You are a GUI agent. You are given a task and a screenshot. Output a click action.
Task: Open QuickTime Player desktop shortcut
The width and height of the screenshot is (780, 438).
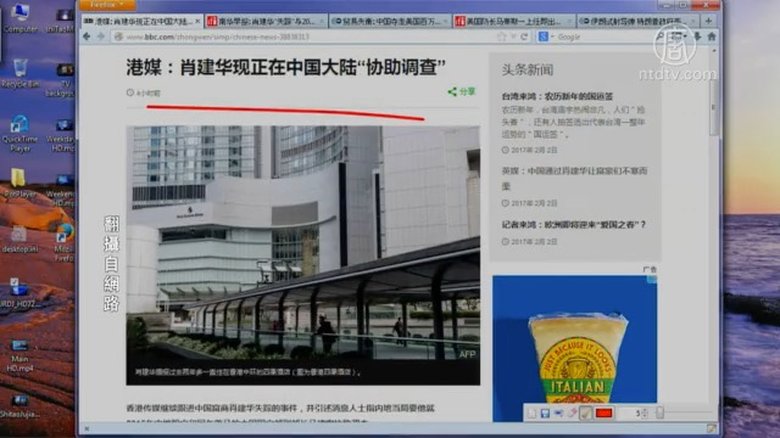pos(20,130)
